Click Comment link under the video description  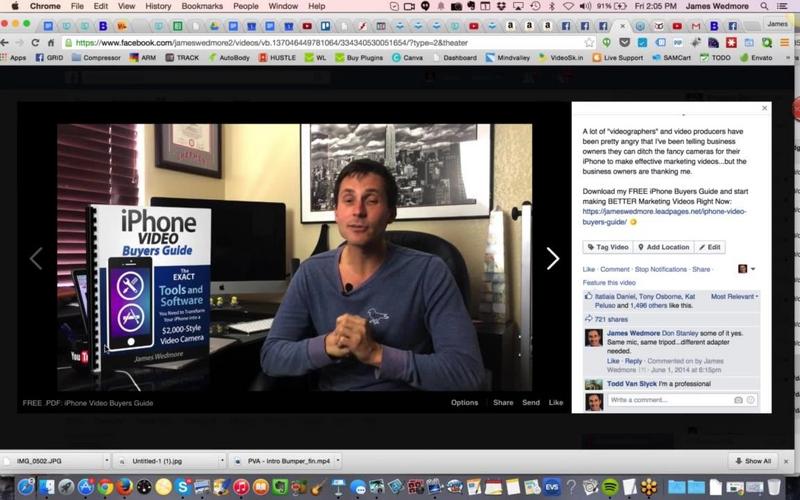615,269
